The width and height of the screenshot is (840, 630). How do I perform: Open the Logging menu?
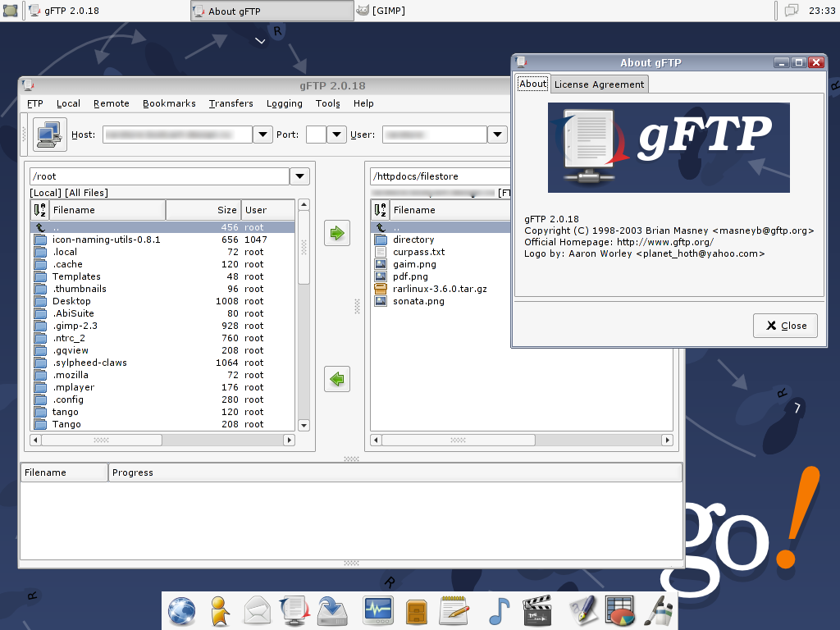coord(285,103)
